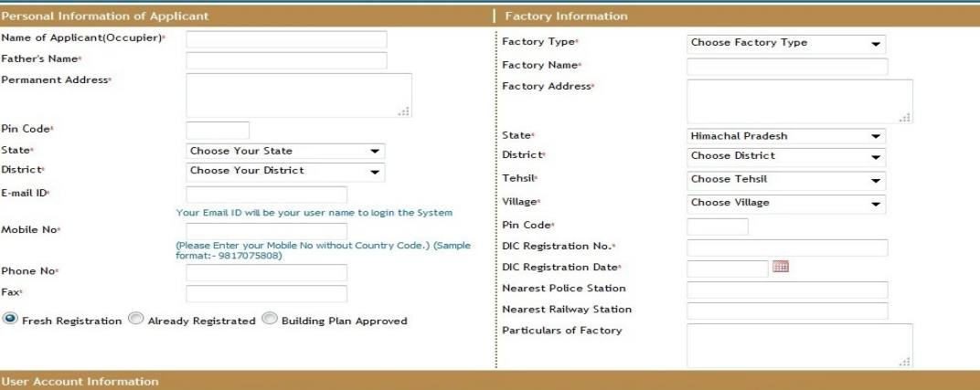Choose the Building Plan Approved radio button
Viewport: 980px width, 390px height.
coord(270,320)
